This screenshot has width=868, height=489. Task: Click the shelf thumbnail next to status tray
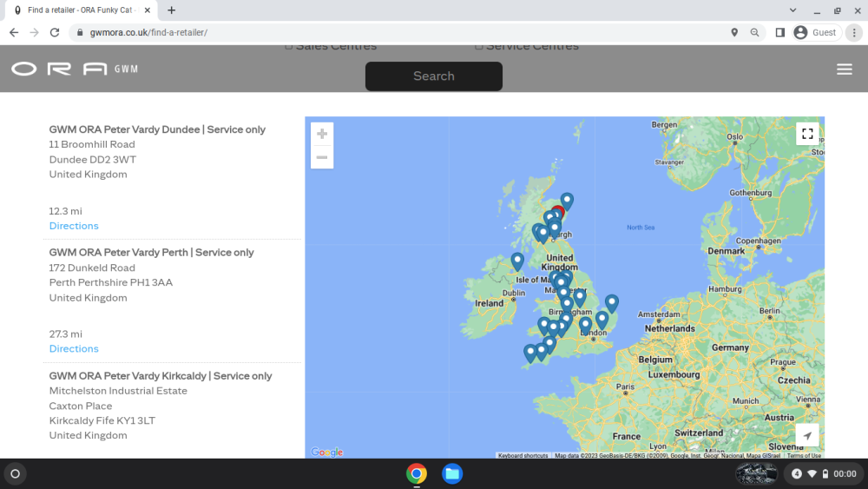pos(756,473)
